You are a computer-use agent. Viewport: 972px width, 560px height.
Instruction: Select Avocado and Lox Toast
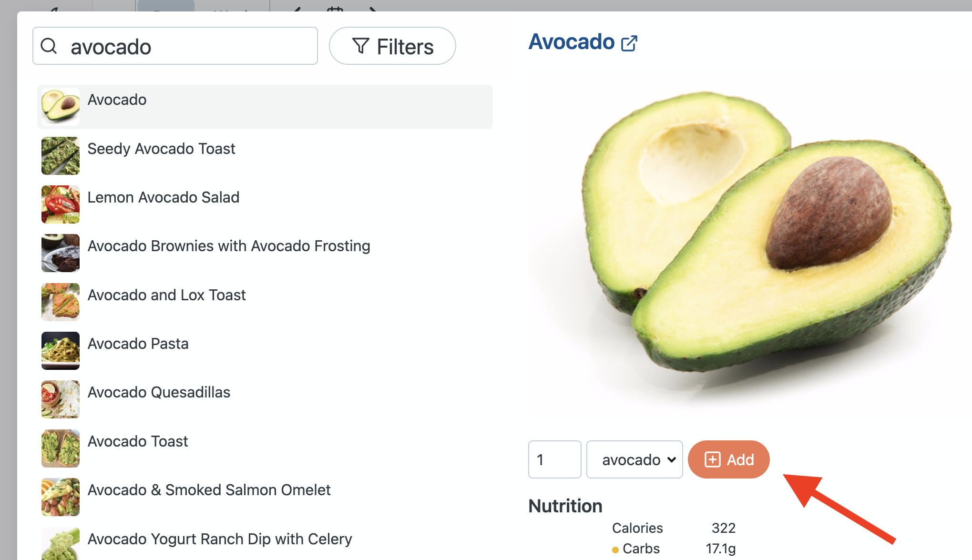(166, 295)
